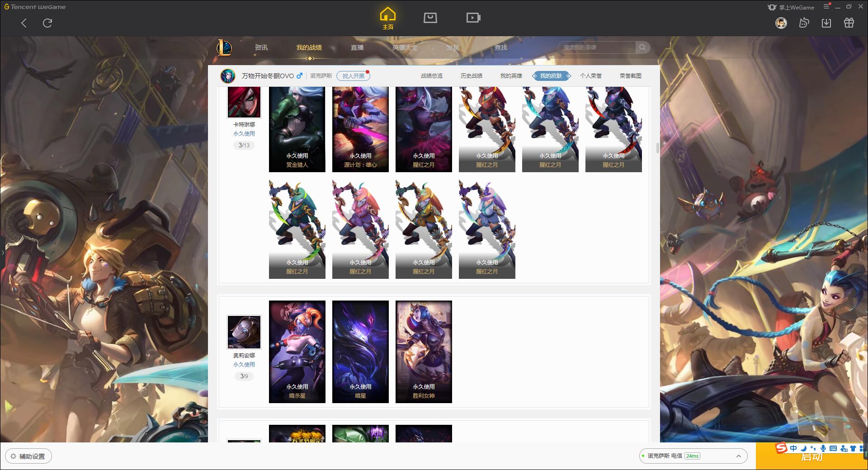Open the 掌上WeGame mobile link
868x470 pixels.
pyautogui.click(x=791, y=7)
